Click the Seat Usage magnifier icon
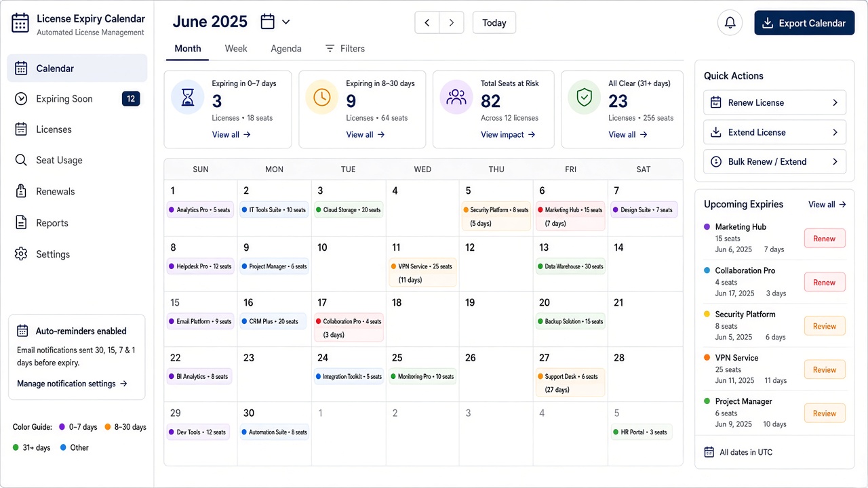This screenshot has height=488, width=868. click(x=21, y=160)
